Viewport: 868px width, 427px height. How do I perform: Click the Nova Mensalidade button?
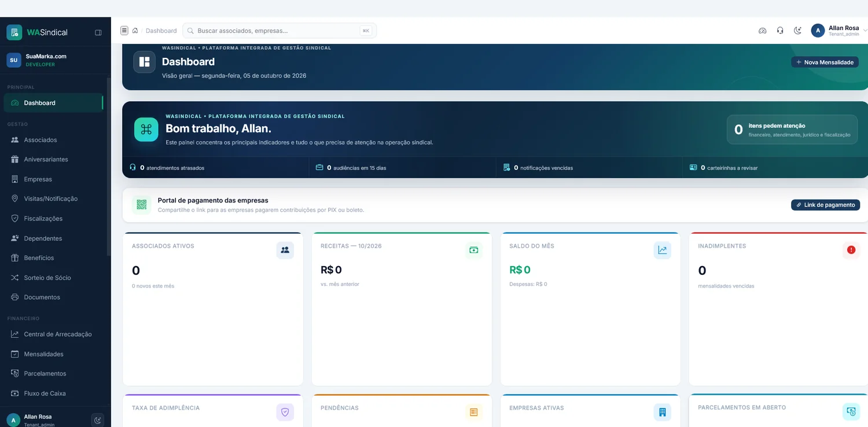point(825,62)
